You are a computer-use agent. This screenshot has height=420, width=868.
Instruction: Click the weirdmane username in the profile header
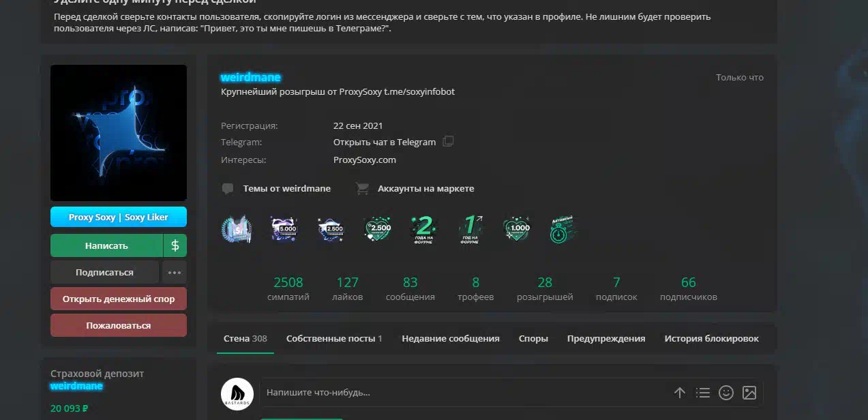251,78
